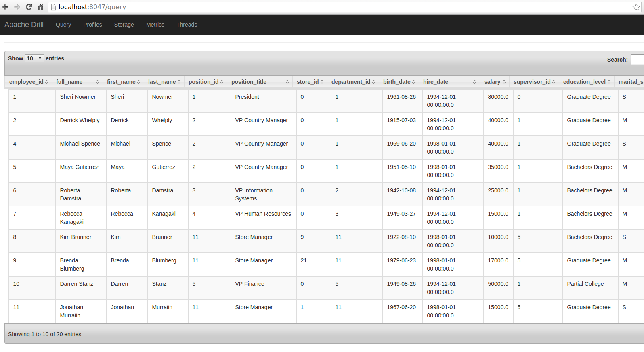Click the 80000.0 salary value
The height and width of the screenshot is (352, 644).
coord(498,97)
